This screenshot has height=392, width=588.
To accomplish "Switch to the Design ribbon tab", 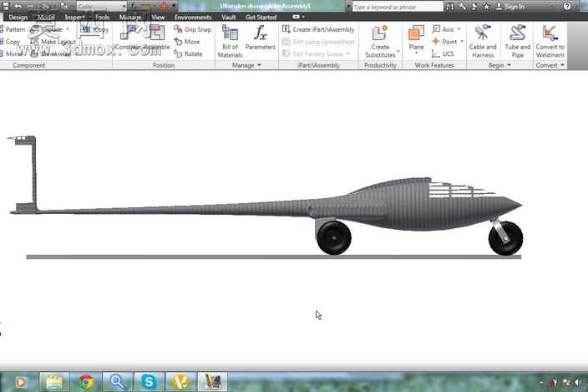I will [x=18, y=18].
